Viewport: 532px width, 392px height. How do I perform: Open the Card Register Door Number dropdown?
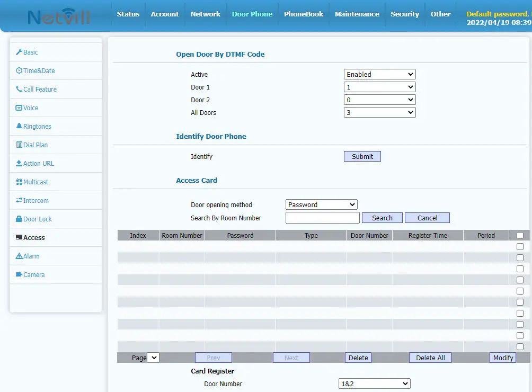click(x=374, y=384)
